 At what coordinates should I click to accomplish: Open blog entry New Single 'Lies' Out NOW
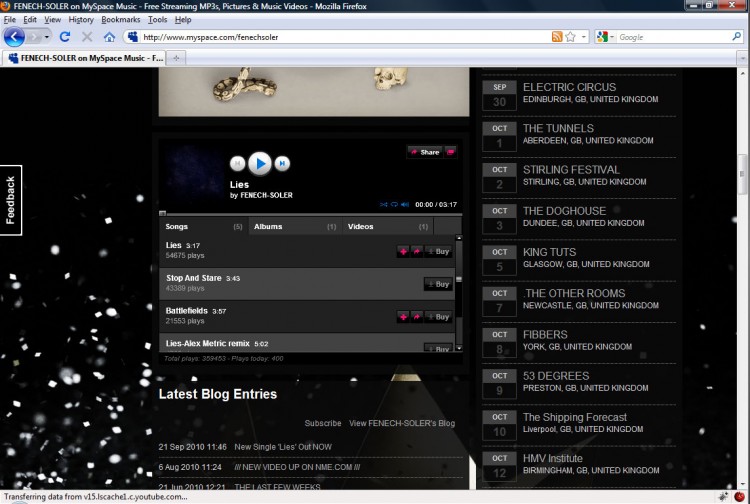(283, 447)
